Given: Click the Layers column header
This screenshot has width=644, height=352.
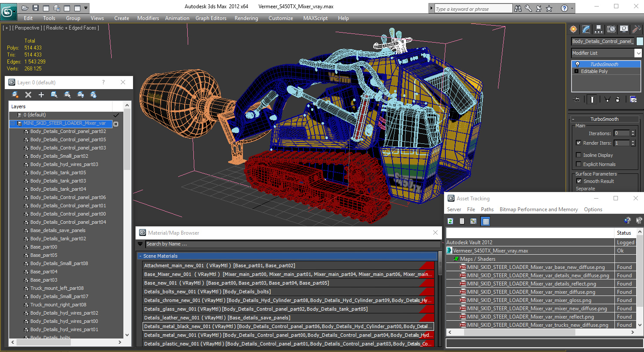Looking at the screenshot, I should [x=61, y=106].
